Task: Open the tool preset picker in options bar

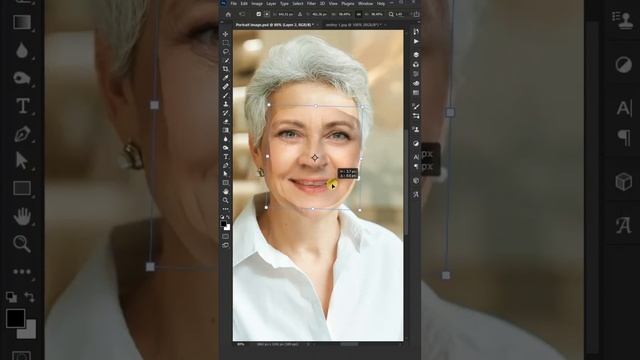Action: (242, 14)
